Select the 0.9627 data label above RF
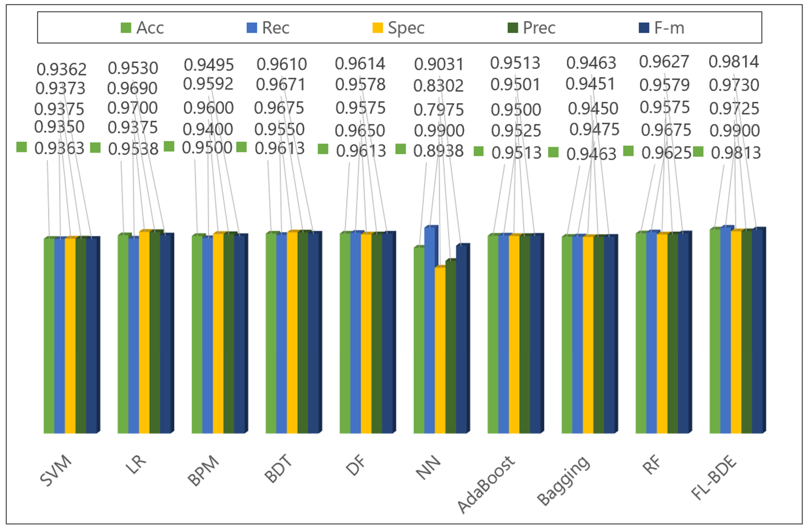This screenshot has width=812, height=532. (664, 62)
